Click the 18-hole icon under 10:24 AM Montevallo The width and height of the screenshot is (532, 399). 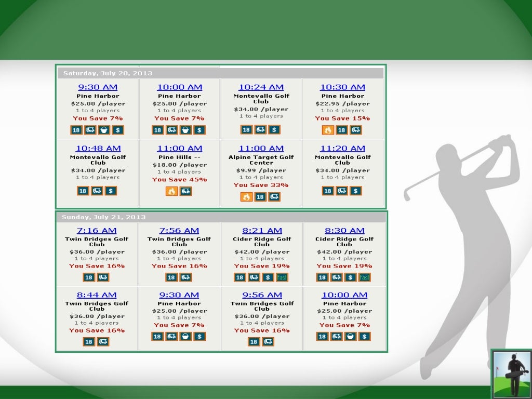click(x=246, y=129)
